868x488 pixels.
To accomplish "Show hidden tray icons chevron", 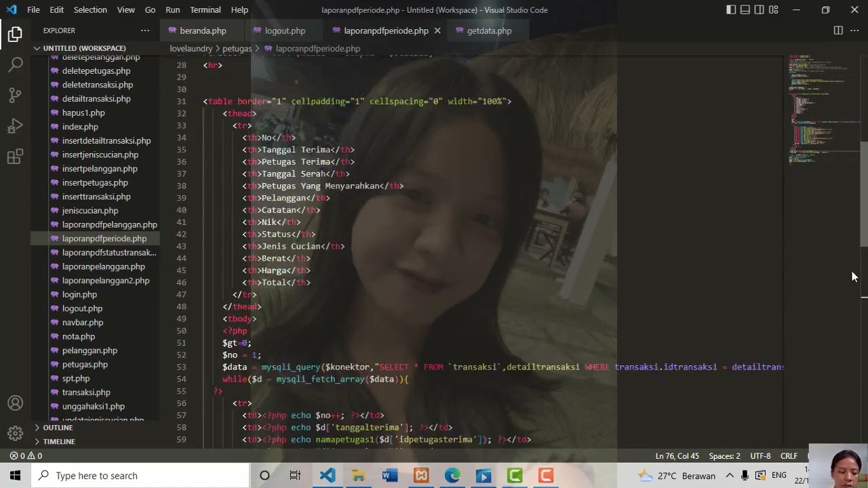I will point(730,475).
